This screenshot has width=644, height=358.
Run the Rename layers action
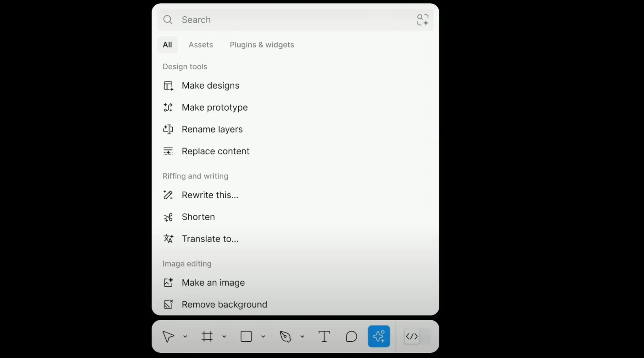212,129
